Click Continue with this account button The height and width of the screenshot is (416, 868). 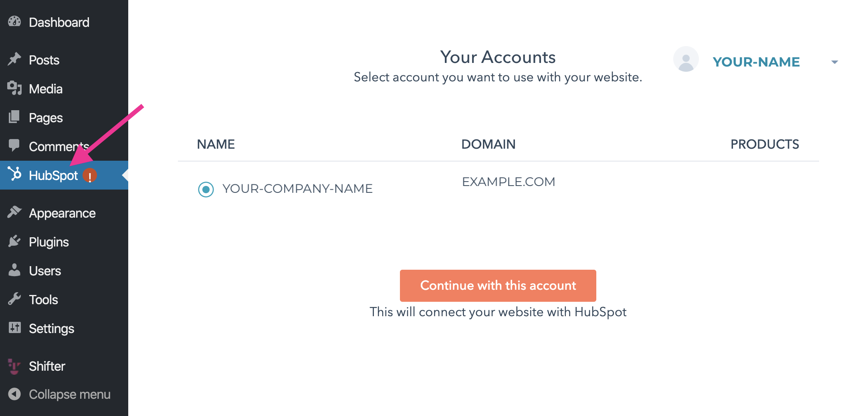498,286
